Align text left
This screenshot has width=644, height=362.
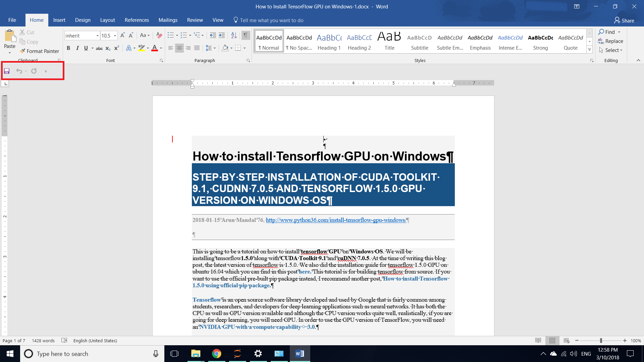point(171,48)
